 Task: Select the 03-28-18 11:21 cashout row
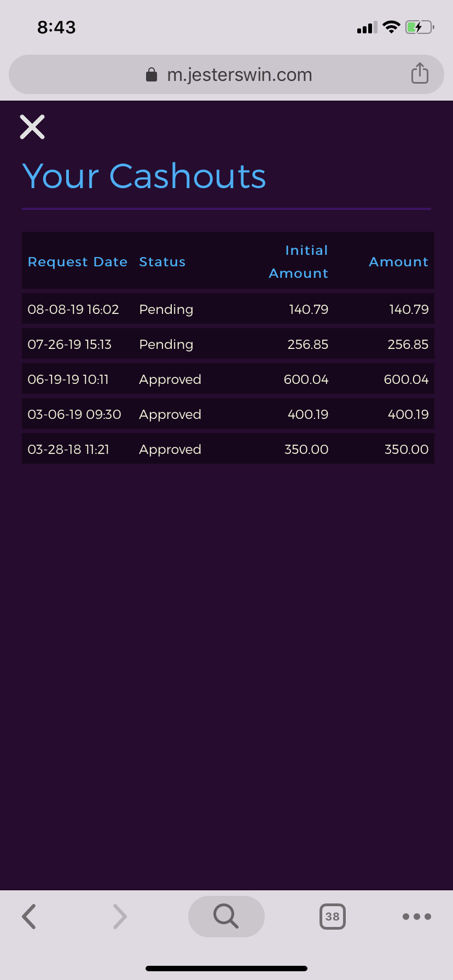point(228,450)
